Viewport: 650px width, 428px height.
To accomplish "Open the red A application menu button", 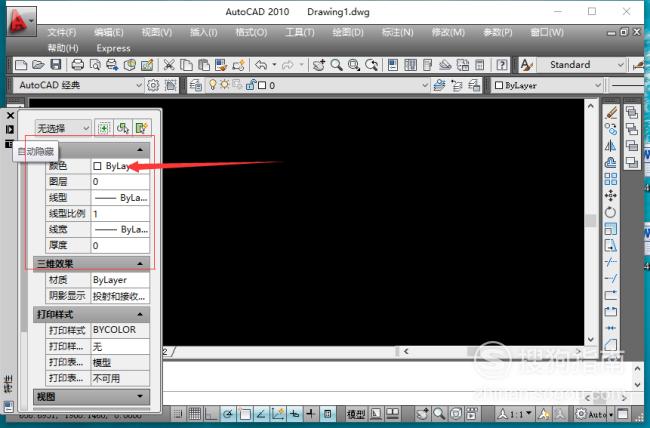I will click(21, 21).
